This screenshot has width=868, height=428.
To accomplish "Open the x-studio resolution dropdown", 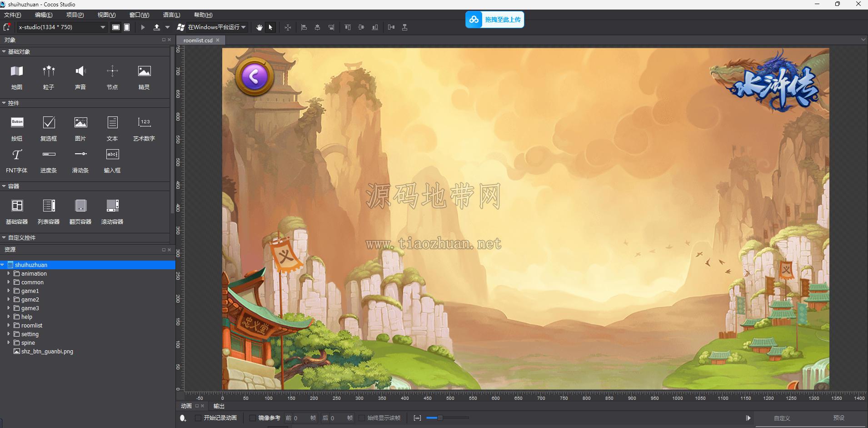I will click(62, 27).
